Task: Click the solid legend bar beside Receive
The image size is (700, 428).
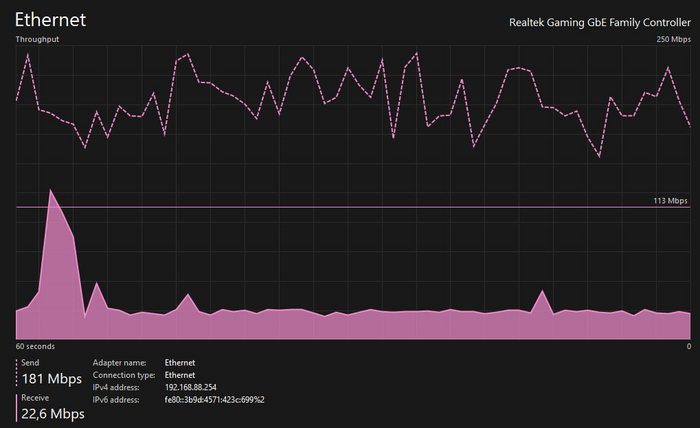Action: [17, 407]
